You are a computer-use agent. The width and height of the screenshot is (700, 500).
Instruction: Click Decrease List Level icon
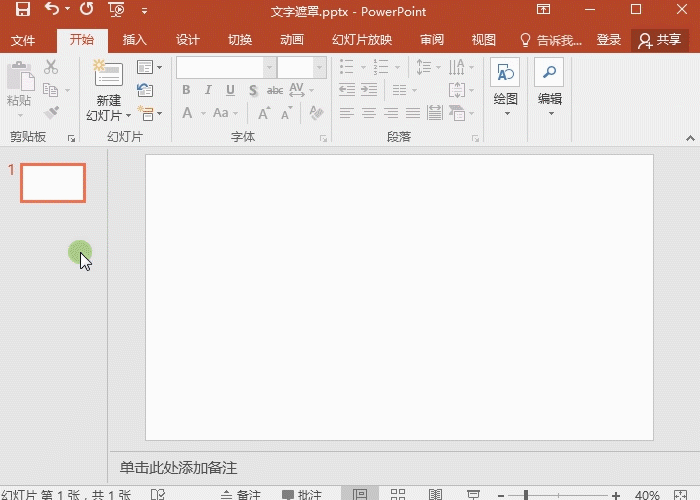pos(347,90)
